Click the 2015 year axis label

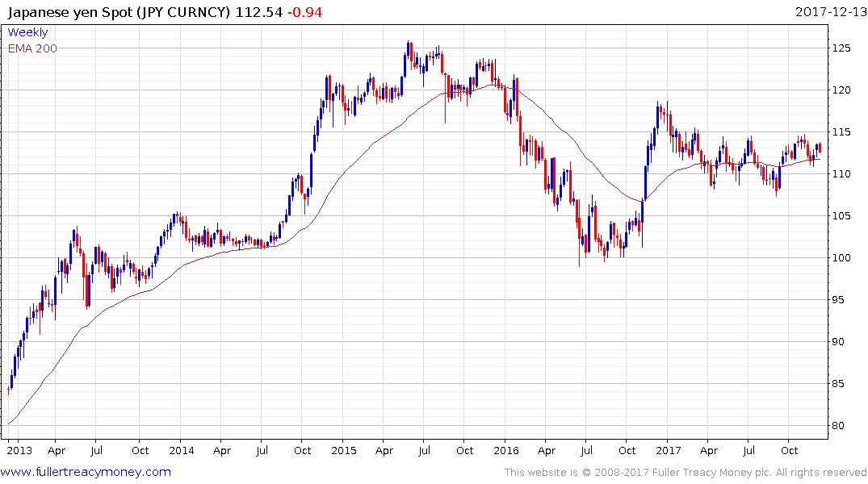[344, 450]
